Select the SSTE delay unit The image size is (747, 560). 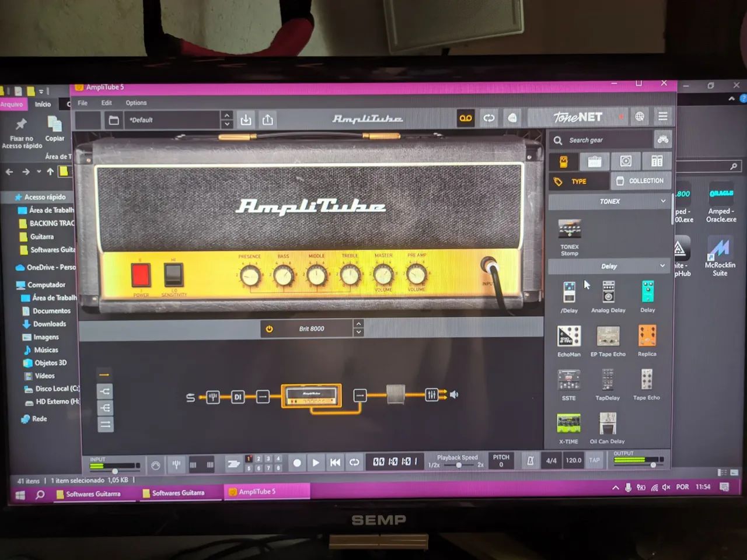point(569,380)
